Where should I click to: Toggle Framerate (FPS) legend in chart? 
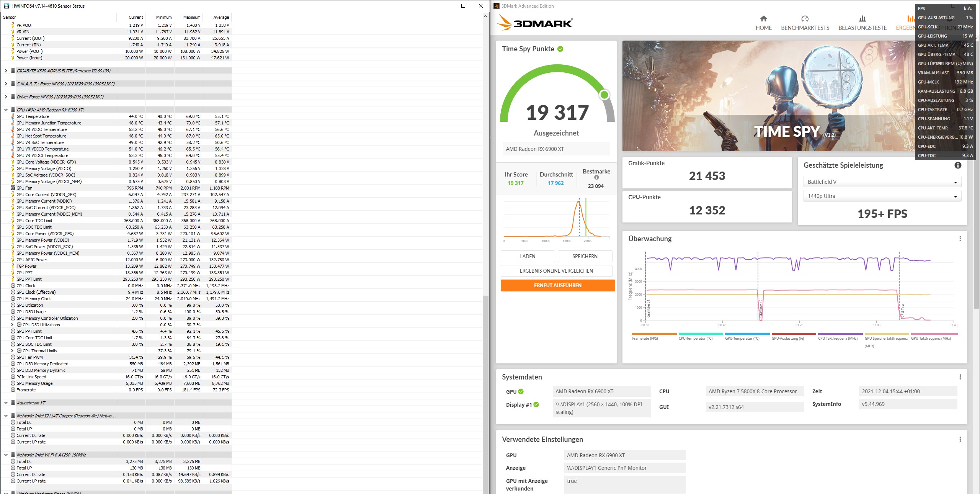pos(645,338)
